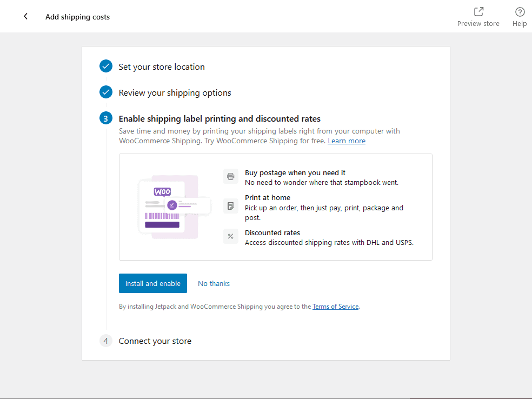The width and height of the screenshot is (532, 399).
Task: Choose No thanks to skip installation
Action: click(x=214, y=284)
